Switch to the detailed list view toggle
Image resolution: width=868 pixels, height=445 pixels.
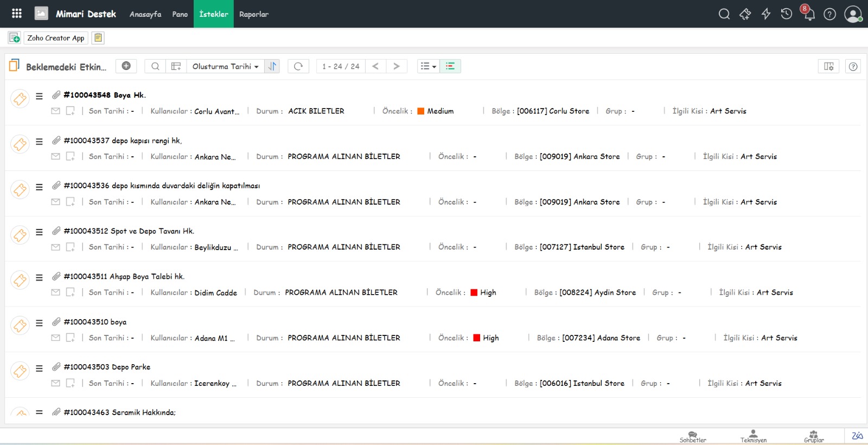pyautogui.click(x=450, y=66)
